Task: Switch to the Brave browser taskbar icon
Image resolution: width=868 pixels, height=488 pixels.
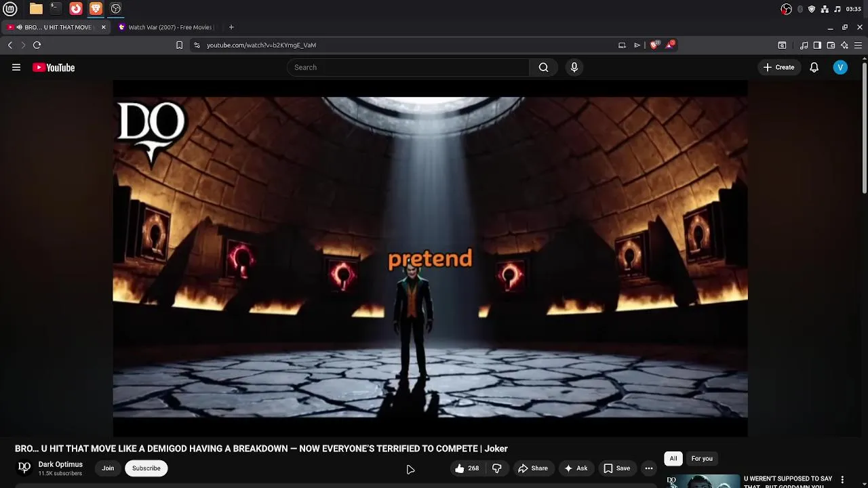Action: click(x=96, y=9)
